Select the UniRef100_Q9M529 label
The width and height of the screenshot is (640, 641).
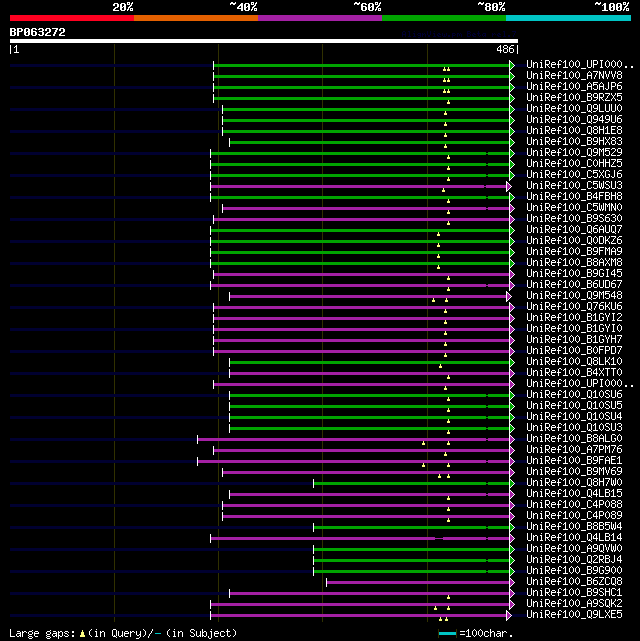pyautogui.click(x=574, y=152)
